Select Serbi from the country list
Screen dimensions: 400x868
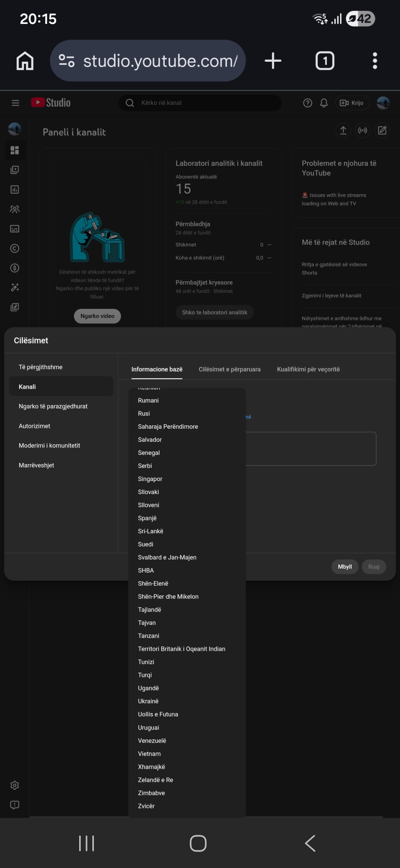click(145, 466)
